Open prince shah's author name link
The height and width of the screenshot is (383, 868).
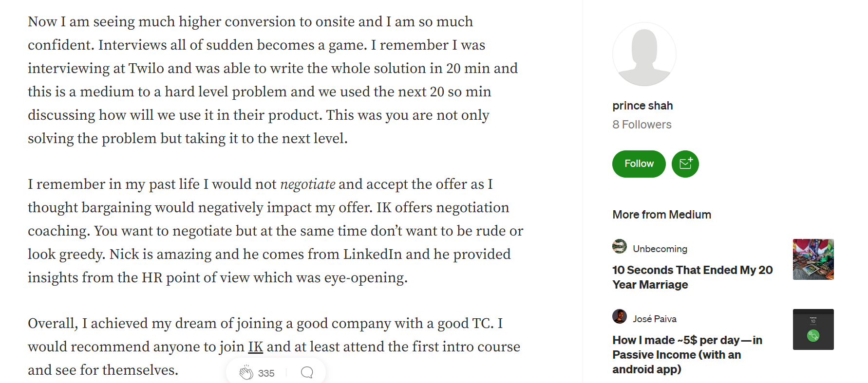pos(642,106)
